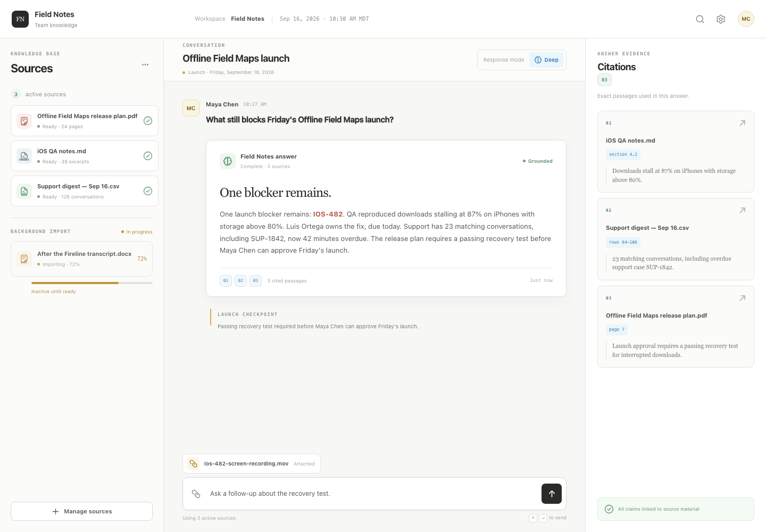Click the checkmark beside All claims linked
The image size is (766, 532).
[609, 509]
